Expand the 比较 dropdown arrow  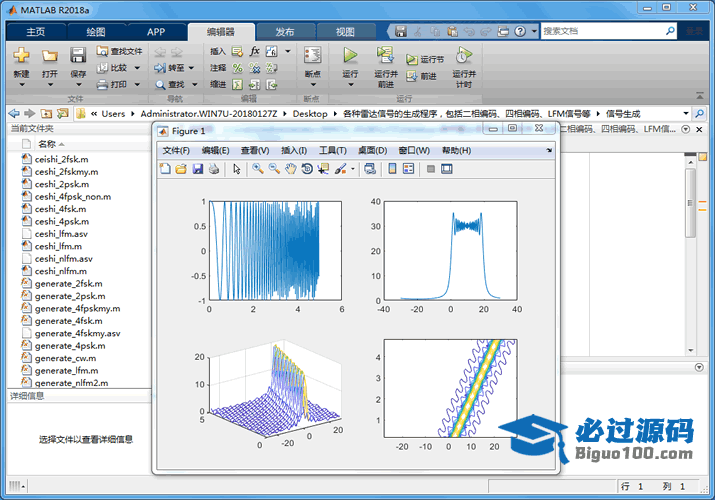point(137,68)
